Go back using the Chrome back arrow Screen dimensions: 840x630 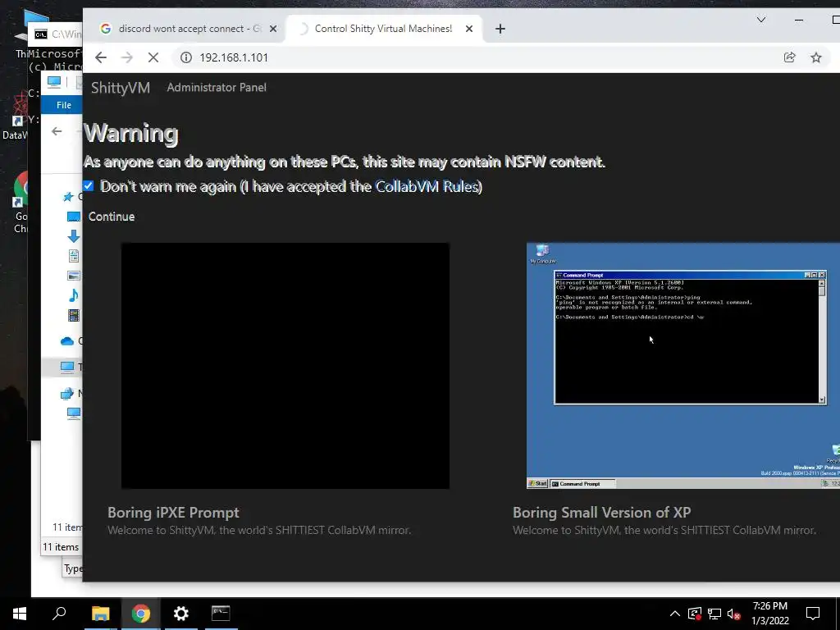click(101, 57)
